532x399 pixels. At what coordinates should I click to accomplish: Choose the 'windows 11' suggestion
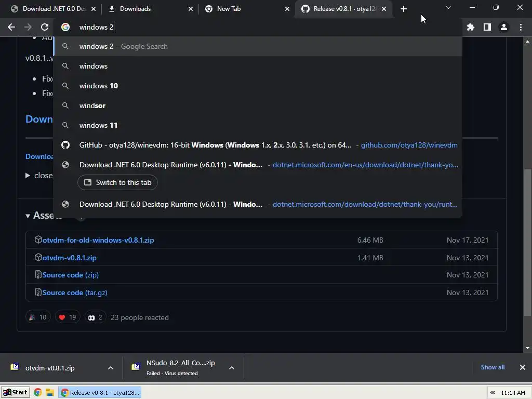pyautogui.click(x=258, y=125)
